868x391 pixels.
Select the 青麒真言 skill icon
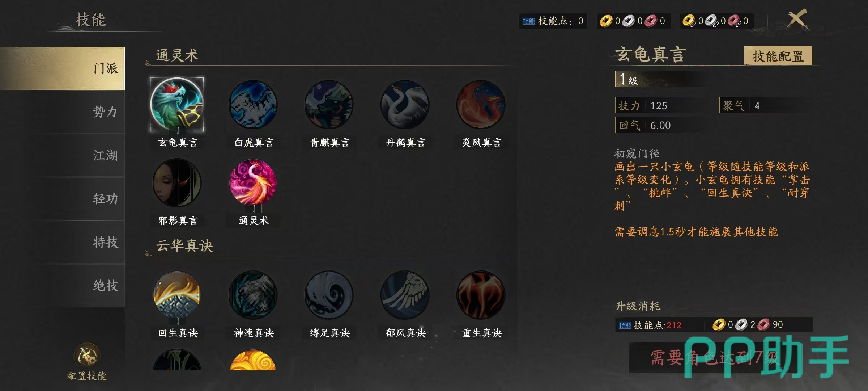tap(329, 104)
